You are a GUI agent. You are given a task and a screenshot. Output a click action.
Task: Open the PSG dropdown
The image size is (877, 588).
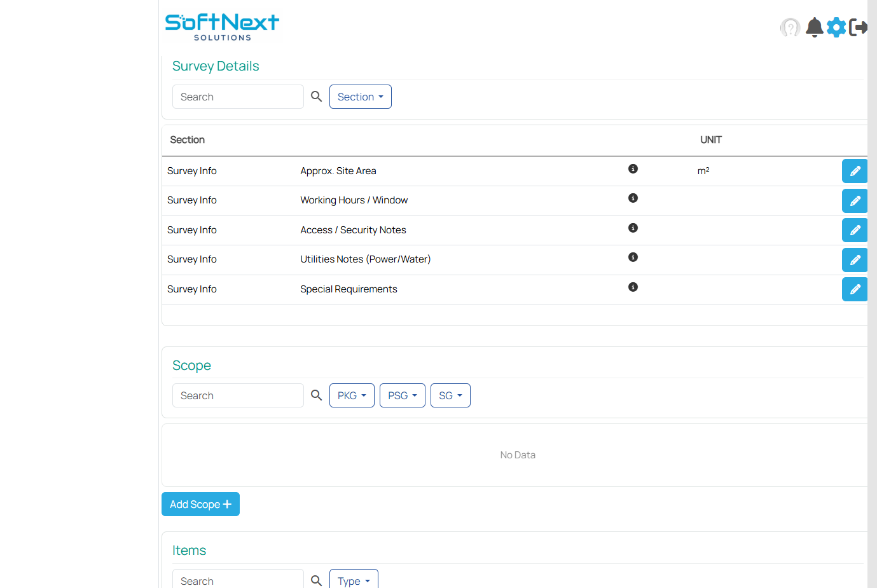coord(402,395)
